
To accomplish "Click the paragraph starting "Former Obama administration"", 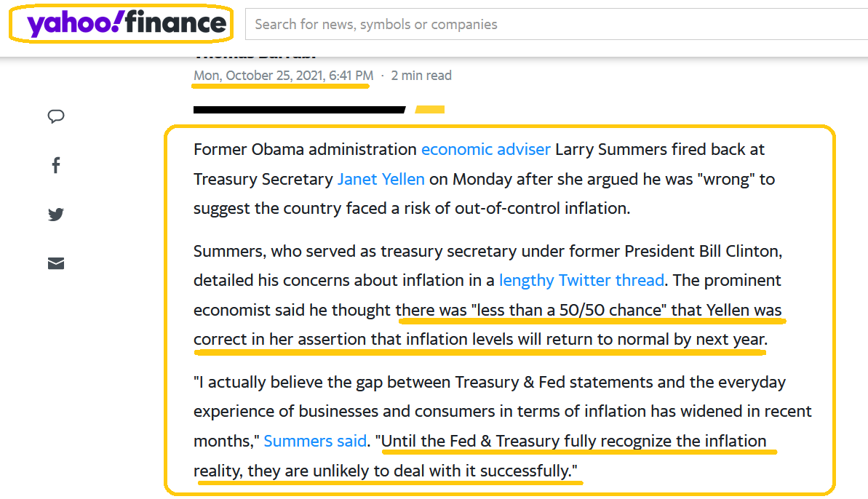I will [306, 149].
